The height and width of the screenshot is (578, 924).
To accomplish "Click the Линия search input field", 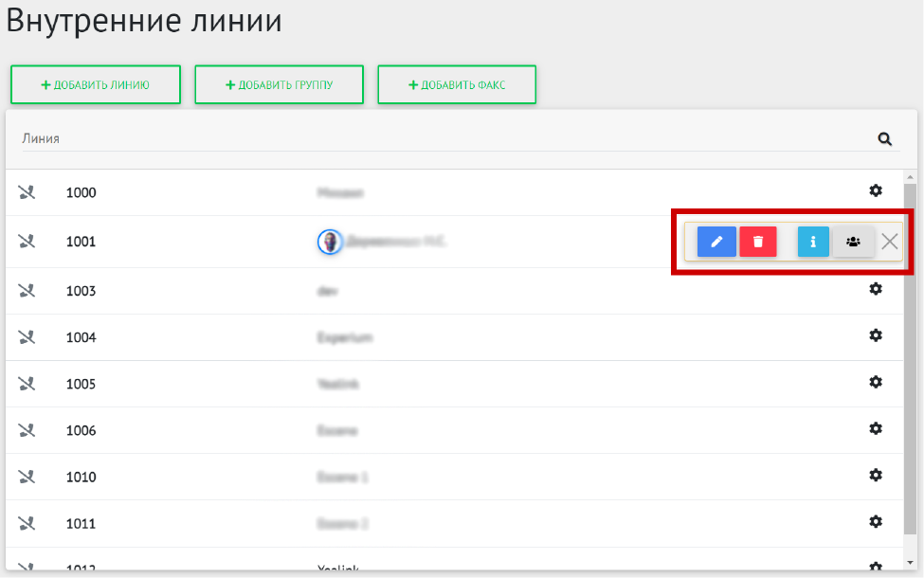I will (379, 138).
